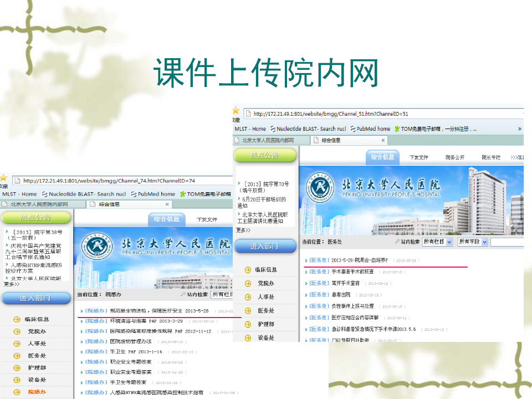The image size is (532, 399).
Task: Click 热点公告 button in Channel_51 browser
Action: 265,155
